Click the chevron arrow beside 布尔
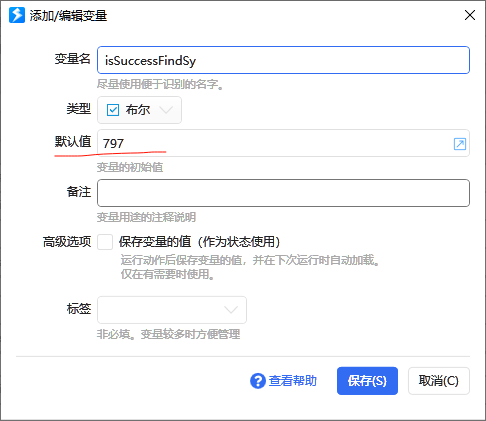The image size is (486, 421). 166,110
